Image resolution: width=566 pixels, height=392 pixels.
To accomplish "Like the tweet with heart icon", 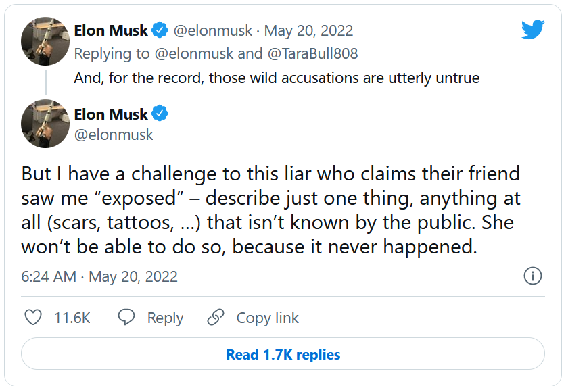I will (x=33, y=318).
